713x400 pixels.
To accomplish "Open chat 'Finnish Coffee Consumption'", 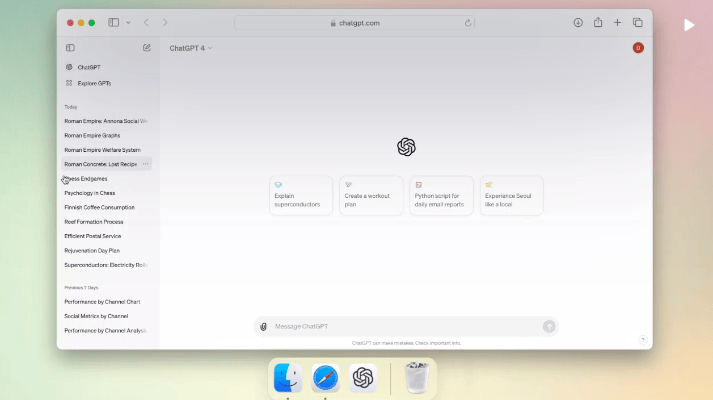I will pyautogui.click(x=100, y=207).
